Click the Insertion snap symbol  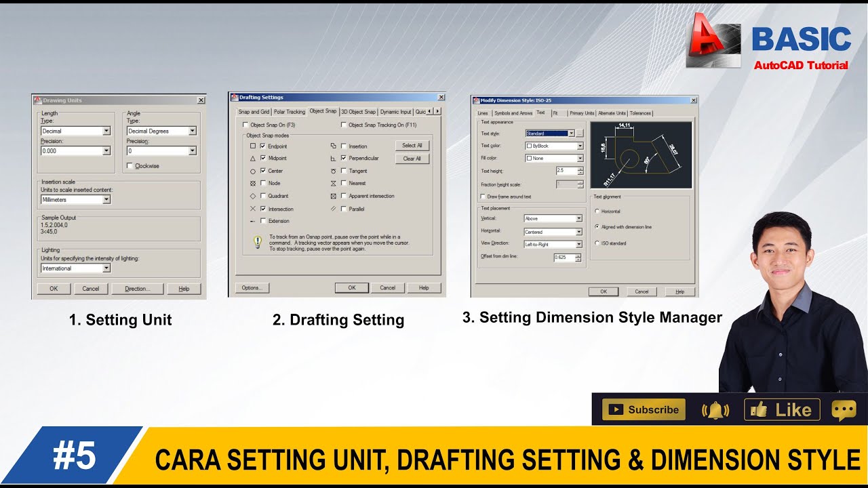point(333,146)
